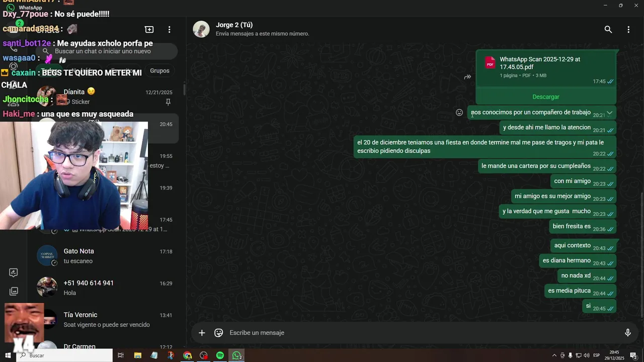Click 'Buscar un chat o iniciar uno nuevo' search field

[x=107, y=51]
